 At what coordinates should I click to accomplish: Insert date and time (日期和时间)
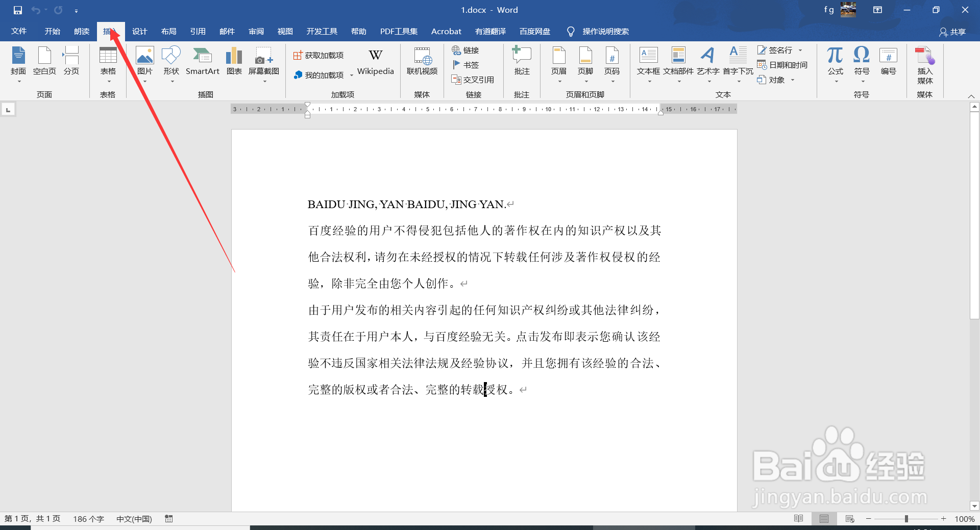(782, 65)
